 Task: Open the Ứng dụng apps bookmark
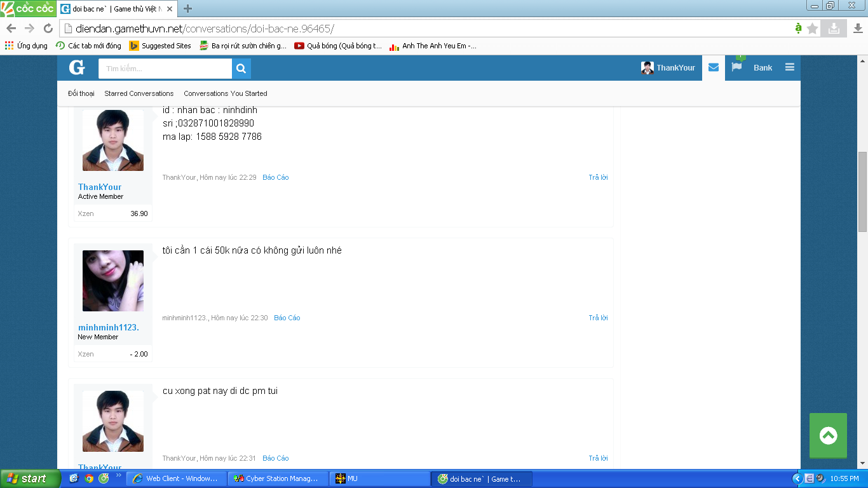click(x=26, y=46)
